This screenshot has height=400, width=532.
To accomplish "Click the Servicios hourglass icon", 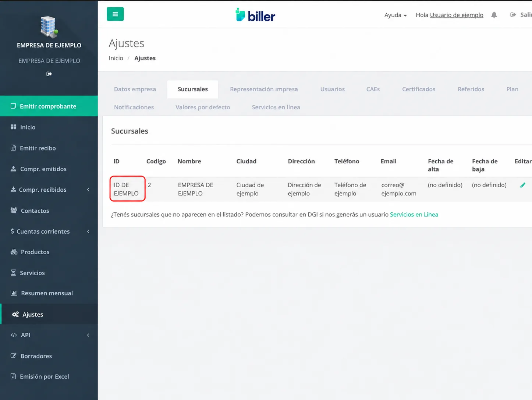I will (x=13, y=273).
